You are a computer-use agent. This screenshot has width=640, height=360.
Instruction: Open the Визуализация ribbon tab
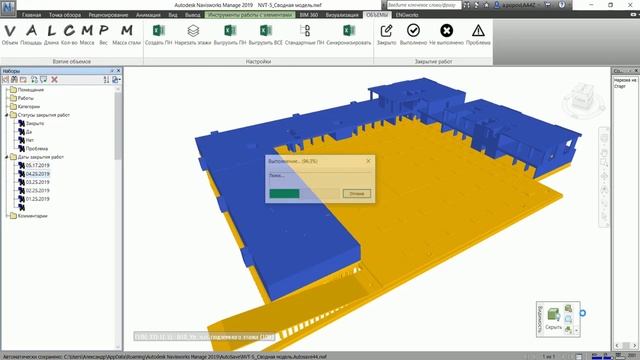(342, 15)
